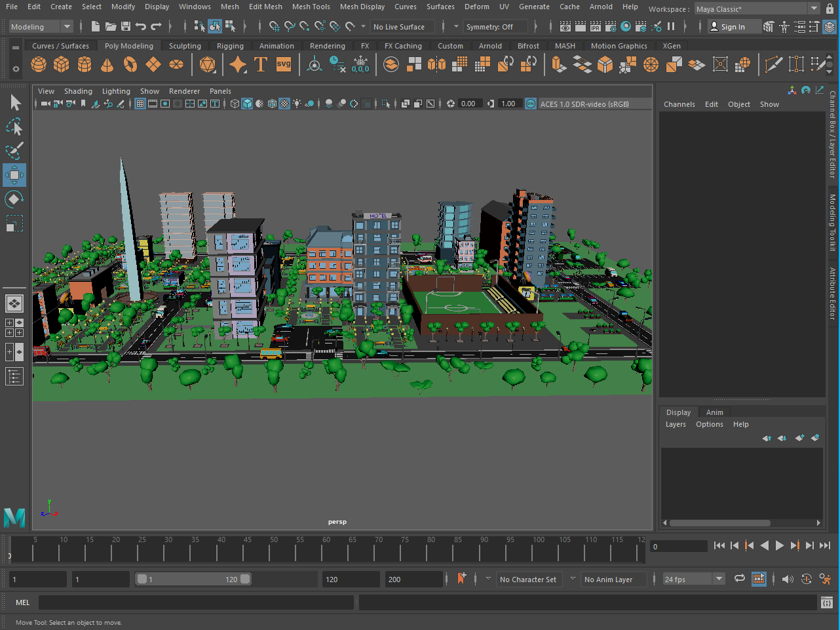Activate the Lasso select tool
This screenshot has height=630, width=840.
pos(14,127)
